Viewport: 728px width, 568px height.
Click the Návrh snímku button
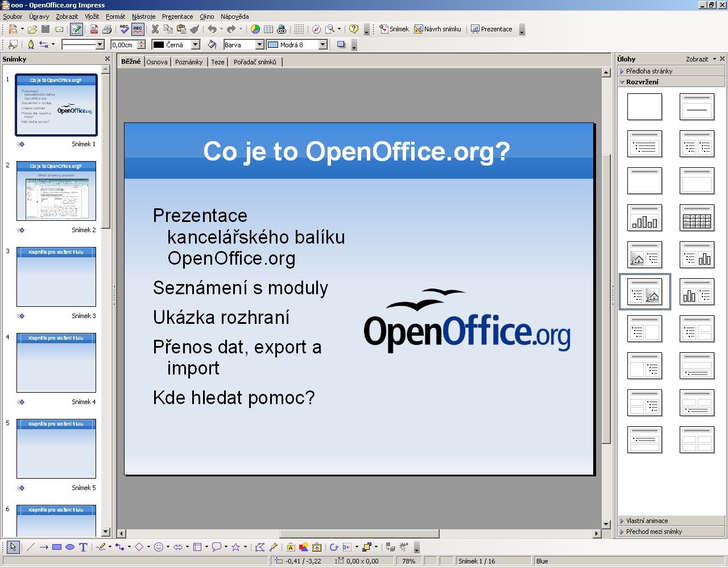tap(437, 29)
